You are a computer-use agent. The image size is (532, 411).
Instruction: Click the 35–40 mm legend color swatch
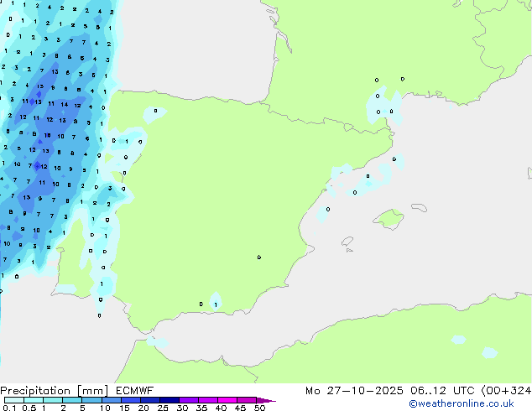pyautogui.click(x=208, y=400)
